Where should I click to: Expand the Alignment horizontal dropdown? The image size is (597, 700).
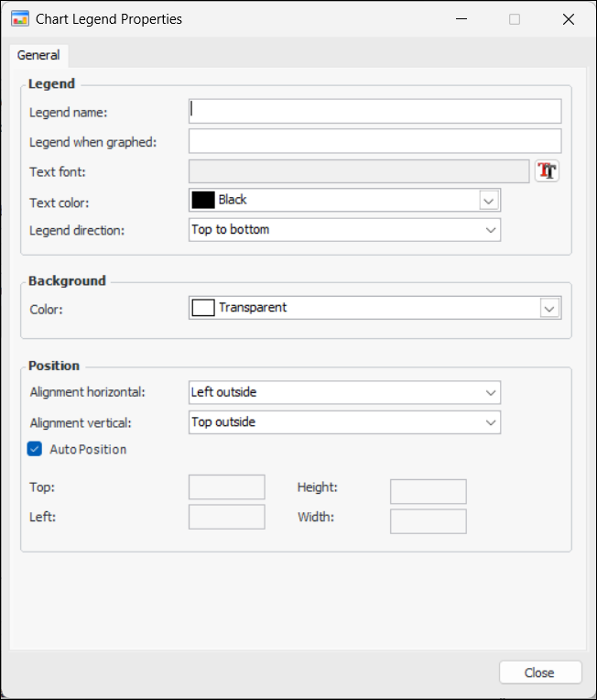click(490, 393)
